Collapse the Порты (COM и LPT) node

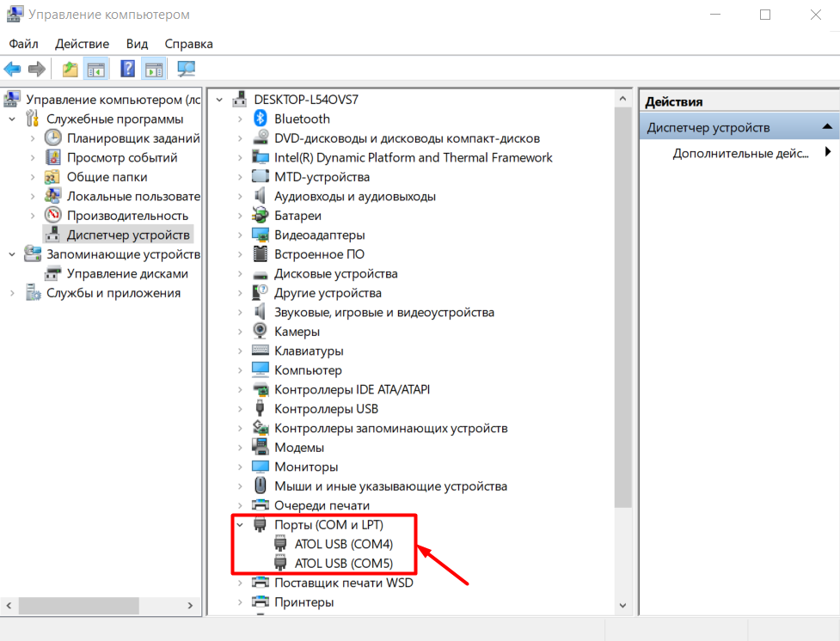click(240, 525)
